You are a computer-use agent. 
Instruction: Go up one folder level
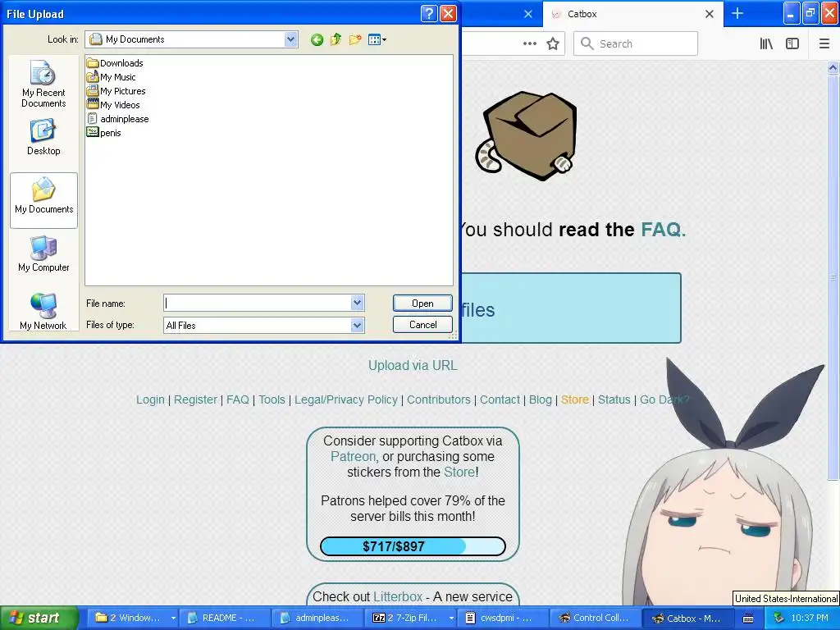click(x=336, y=39)
